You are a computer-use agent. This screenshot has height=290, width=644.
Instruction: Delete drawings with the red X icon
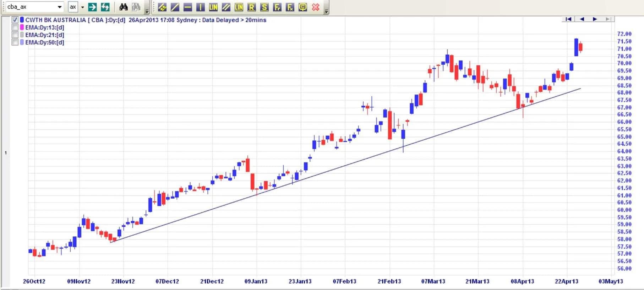pyautogui.click(x=315, y=7)
